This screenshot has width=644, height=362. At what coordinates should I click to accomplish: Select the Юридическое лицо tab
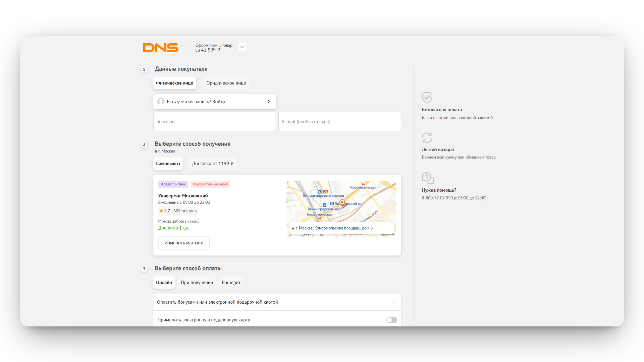coord(225,83)
